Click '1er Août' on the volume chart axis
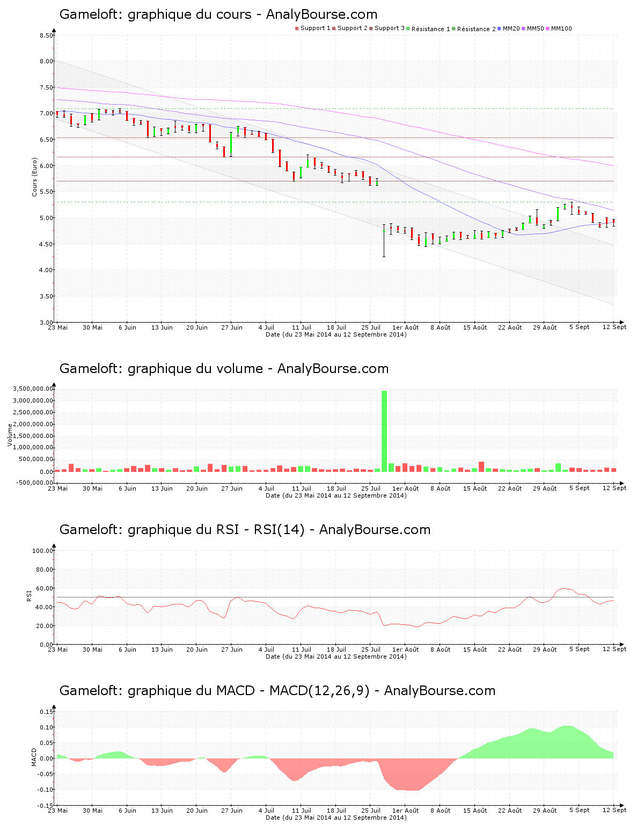The width and height of the screenshot is (644, 832). (406, 488)
